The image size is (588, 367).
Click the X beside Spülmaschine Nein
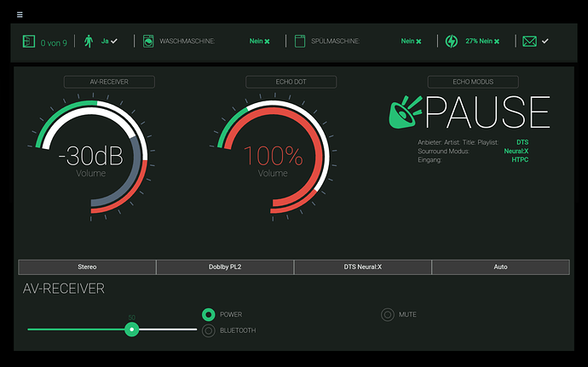(x=418, y=41)
